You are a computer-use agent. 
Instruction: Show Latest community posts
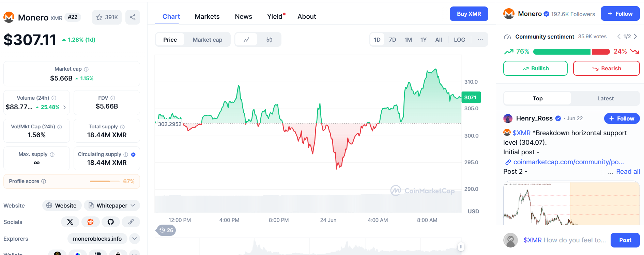tap(605, 98)
